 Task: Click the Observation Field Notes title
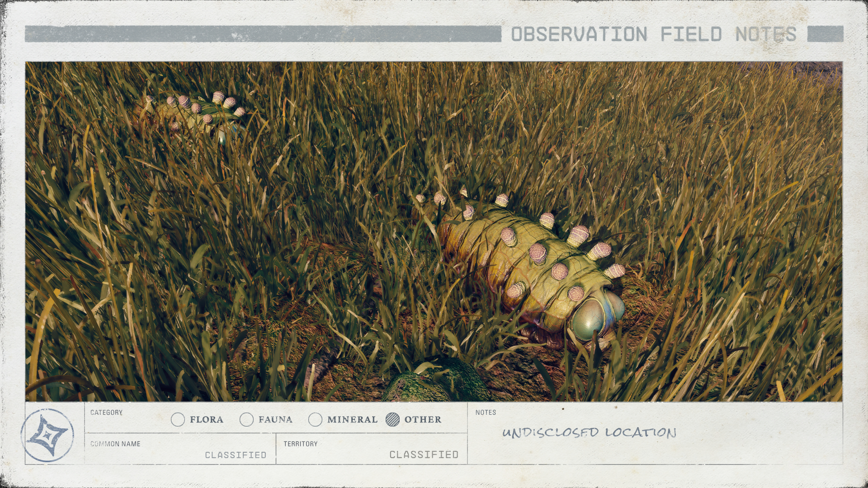pyautogui.click(x=654, y=34)
